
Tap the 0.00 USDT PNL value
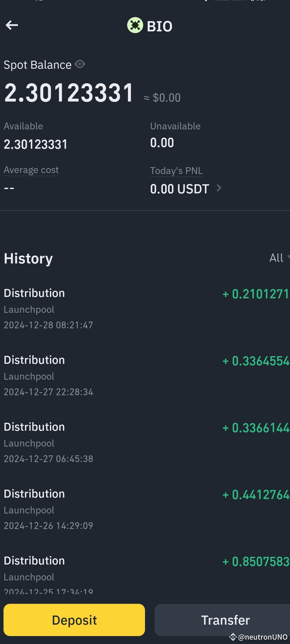(180, 189)
